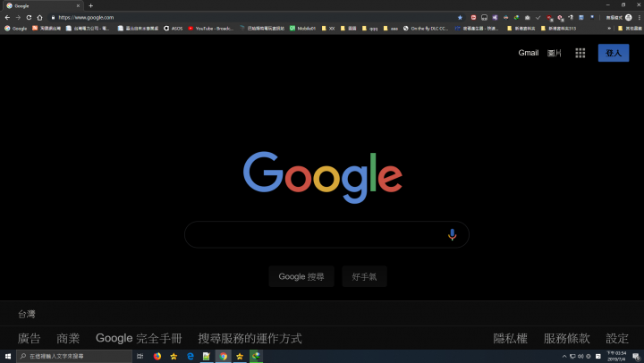Image resolution: width=644 pixels, height=363 pixels.
Task: Select the Google browser tab
Action: tap(41, 5)
